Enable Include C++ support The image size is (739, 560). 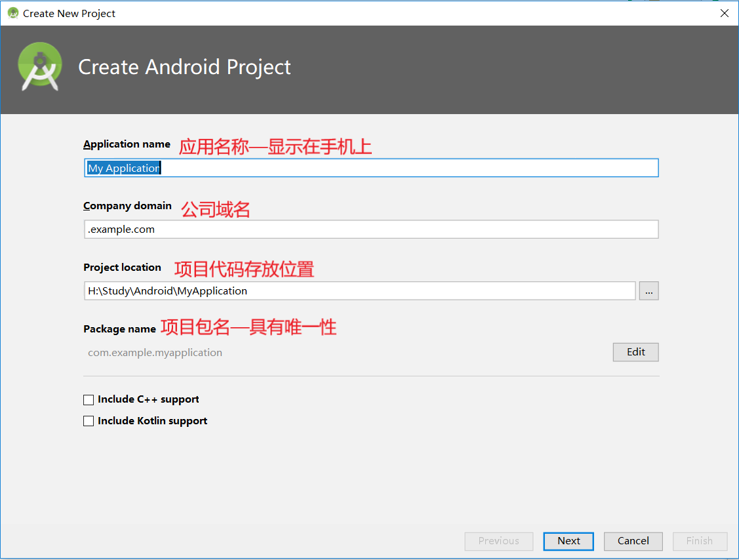[x=89, y=399]
